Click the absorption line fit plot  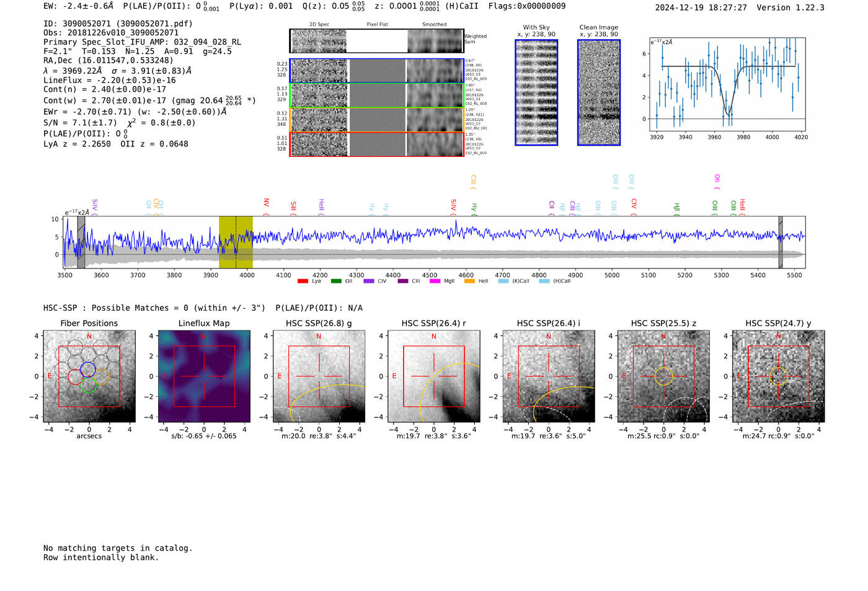(727, 84)
